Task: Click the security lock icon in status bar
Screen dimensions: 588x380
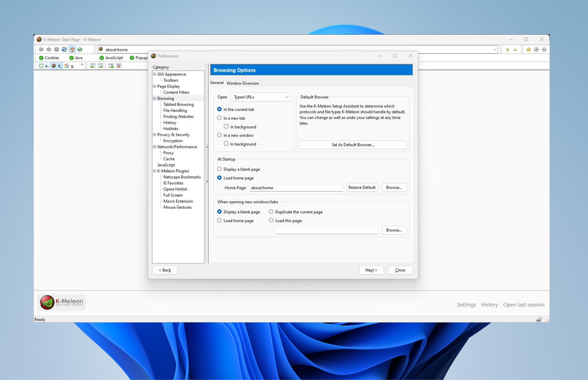Action: click(x=539, y=319)
